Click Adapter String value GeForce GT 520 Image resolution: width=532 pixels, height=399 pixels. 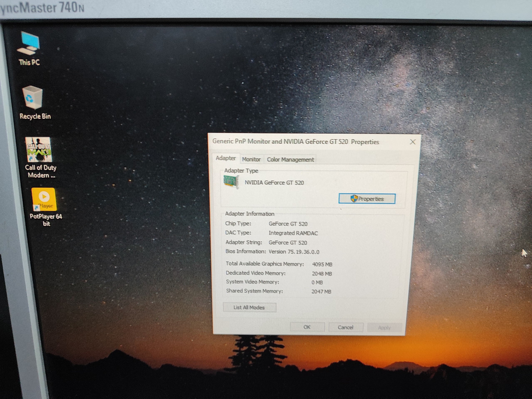(x=288, y=243)
